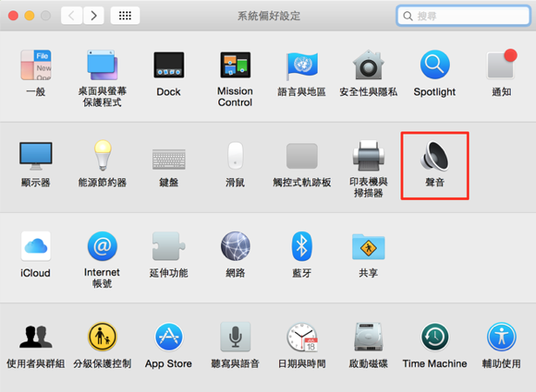Click the forward navigation arrow
The width and height of the screenshot is (536, 392).
point(93,16)
